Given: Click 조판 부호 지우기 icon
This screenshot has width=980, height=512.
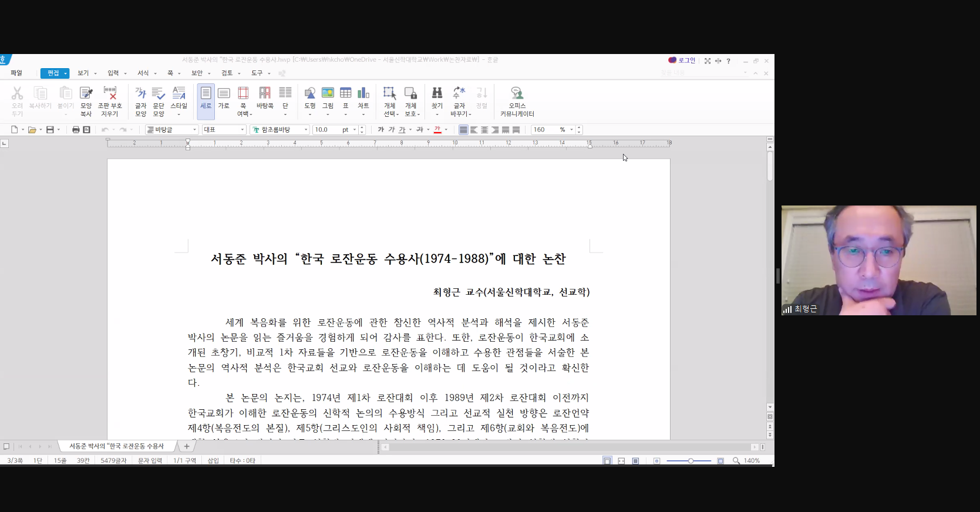Looking at the screenshot, I should (x=110, y=101).
